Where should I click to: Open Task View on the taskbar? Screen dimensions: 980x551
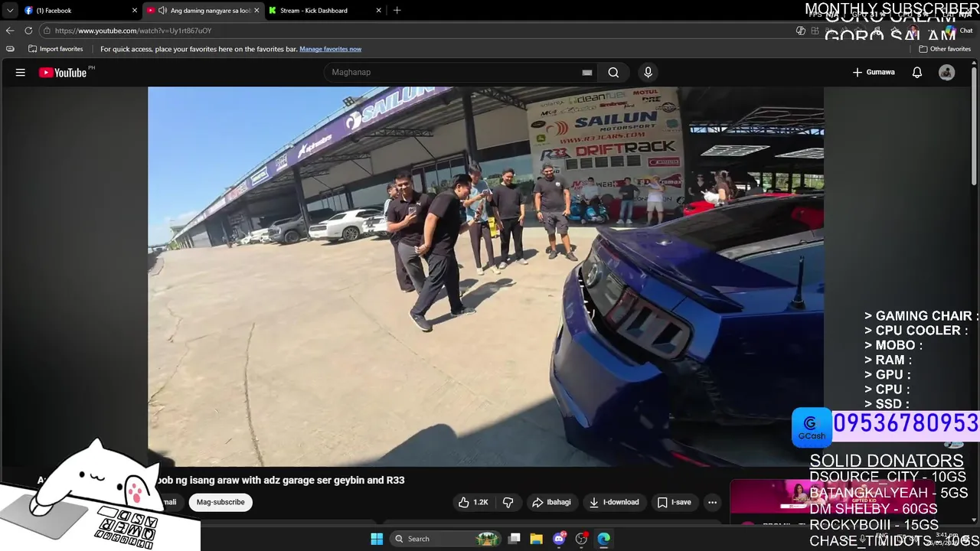click(x=514, y=539)
